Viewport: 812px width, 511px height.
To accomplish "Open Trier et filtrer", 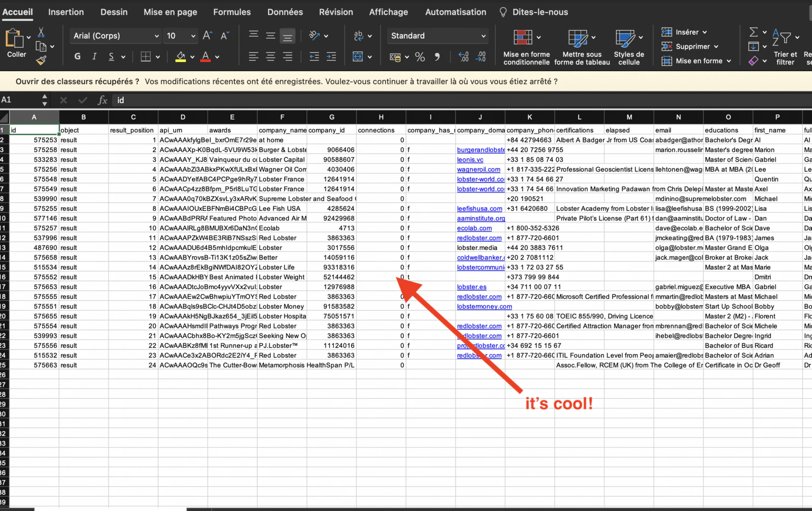I will (x=785, y=47).
